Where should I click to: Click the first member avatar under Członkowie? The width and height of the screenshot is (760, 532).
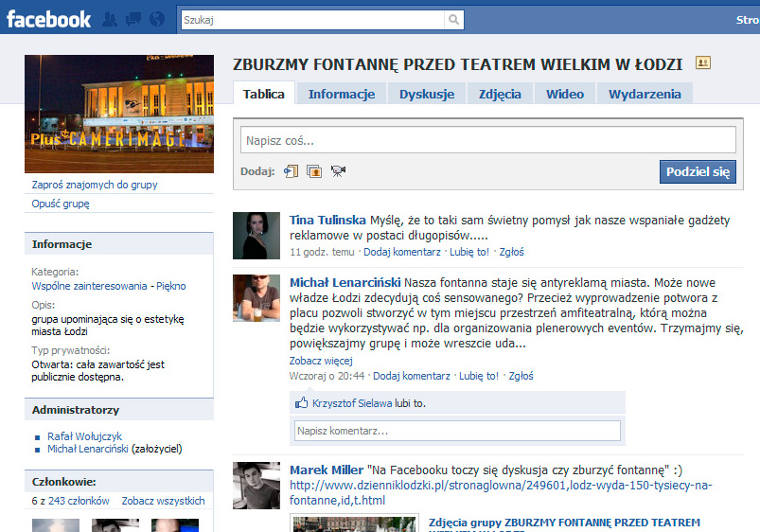click(x=56, y=524)
